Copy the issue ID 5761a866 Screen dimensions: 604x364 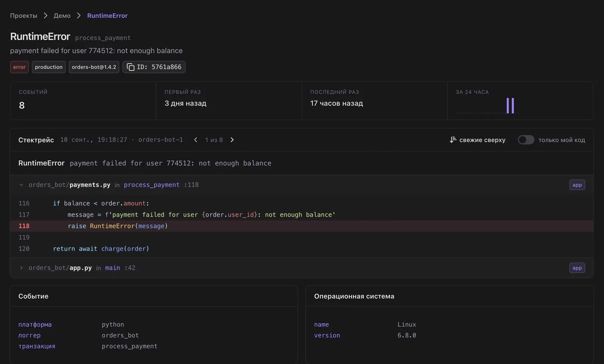(154, 67)
